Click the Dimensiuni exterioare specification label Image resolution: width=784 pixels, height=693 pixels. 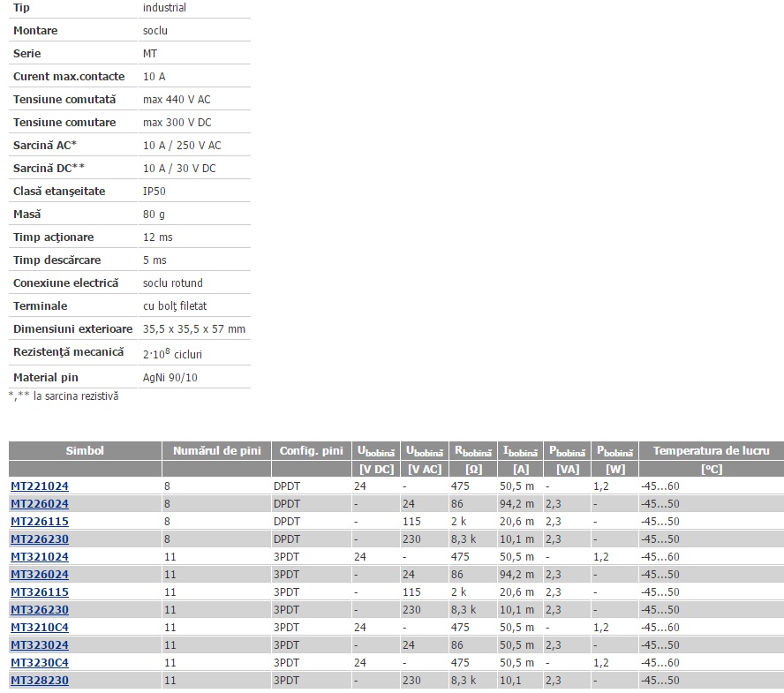(71, 329)
